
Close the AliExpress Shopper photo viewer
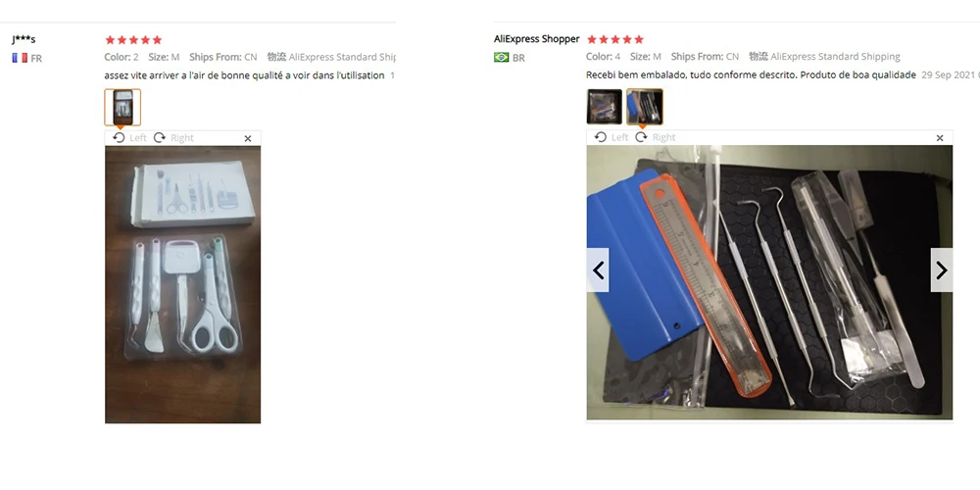tap(940, 138)
